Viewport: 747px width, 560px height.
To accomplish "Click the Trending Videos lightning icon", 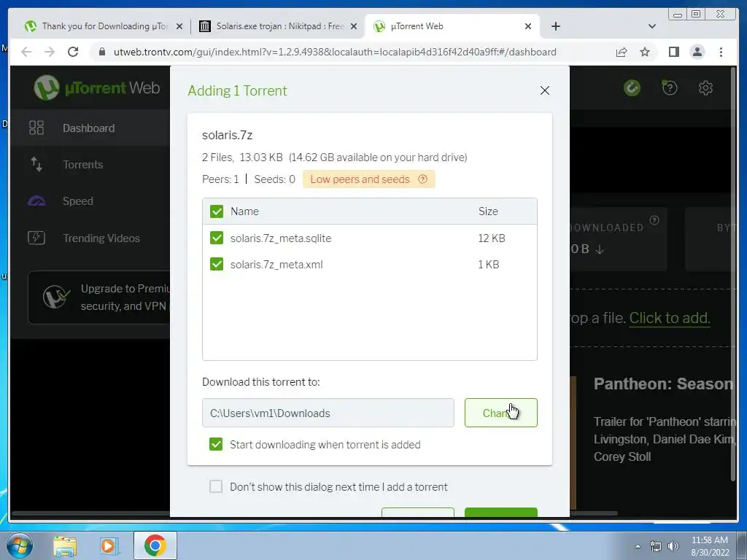I will point(36,238).
